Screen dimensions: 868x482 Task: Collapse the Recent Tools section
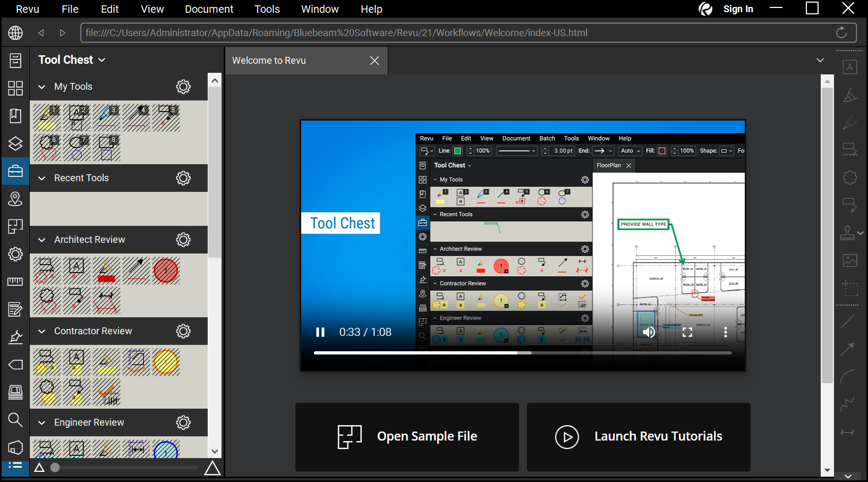[x=42, y=178]
